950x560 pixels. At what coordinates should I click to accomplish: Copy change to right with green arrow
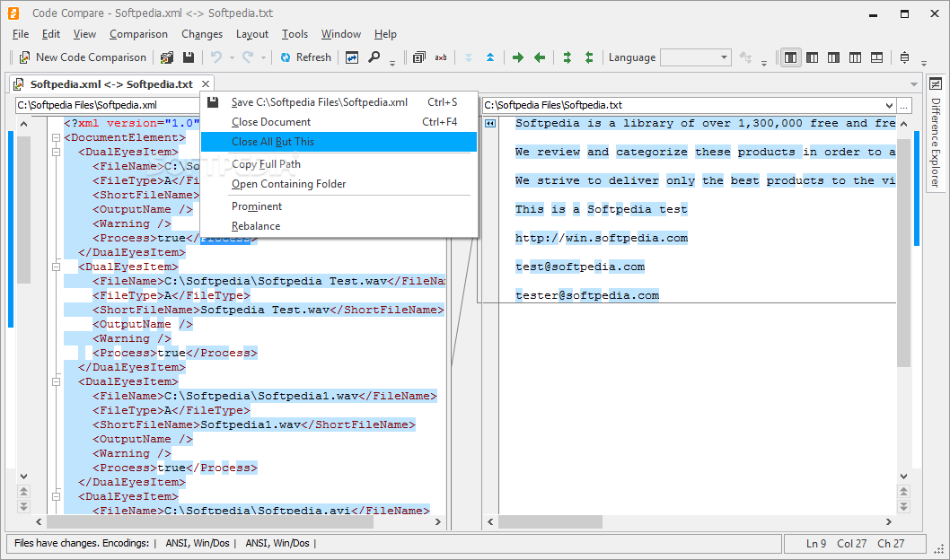click(517, 57)
